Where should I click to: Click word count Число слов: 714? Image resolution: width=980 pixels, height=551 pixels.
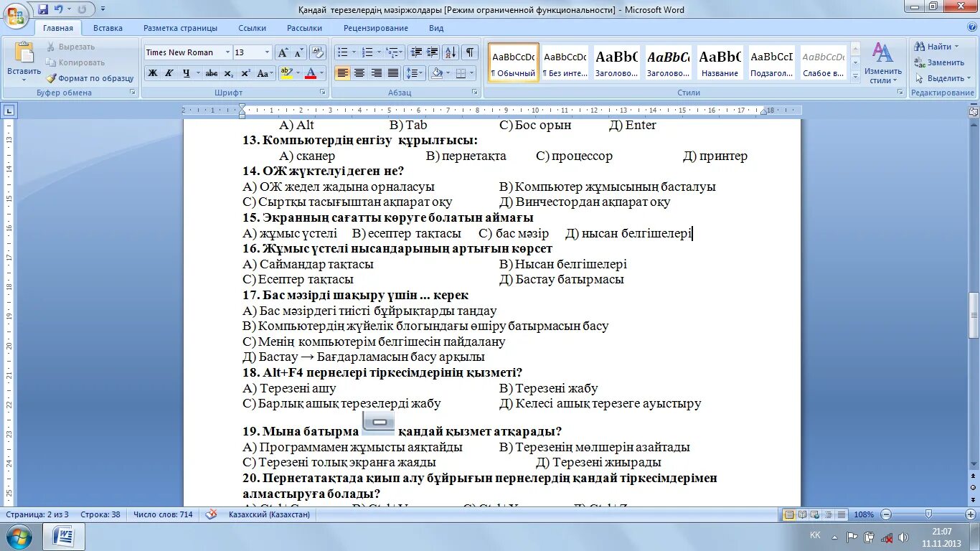pos(163,514)
